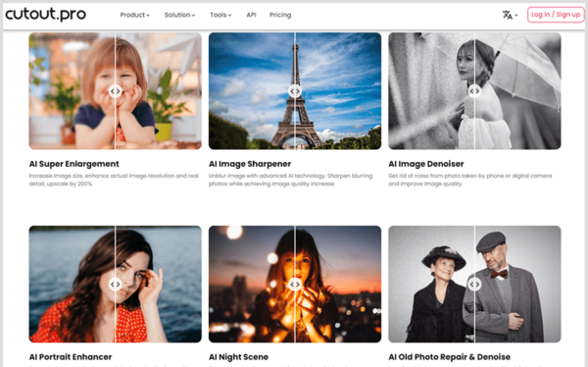The width and height of the screenshot is (588, 367).
Task: Click the compare handle on AI Portrait Enhancer image
Action: (115, 284)
